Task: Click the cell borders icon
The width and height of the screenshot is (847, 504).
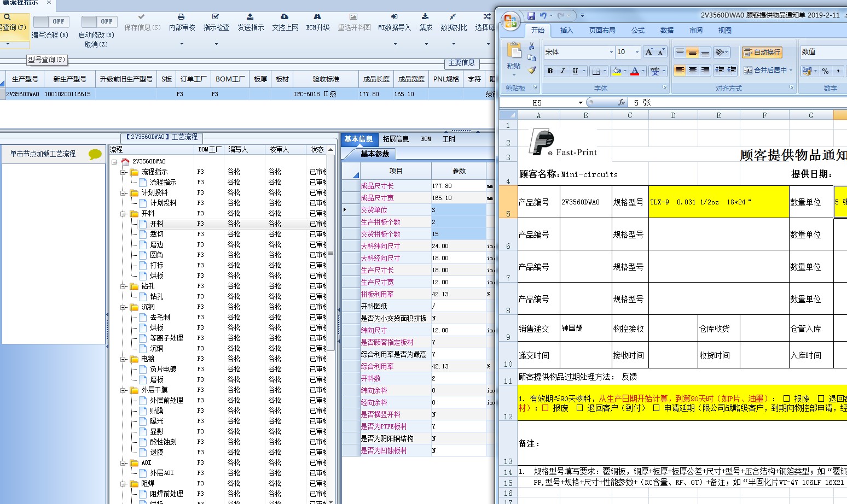Action: 596,71
